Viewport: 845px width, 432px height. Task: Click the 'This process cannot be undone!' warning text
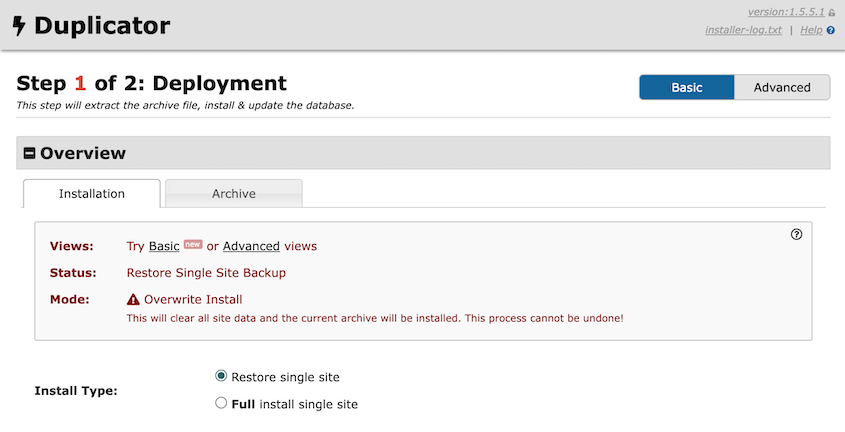(x=544, y=318)
